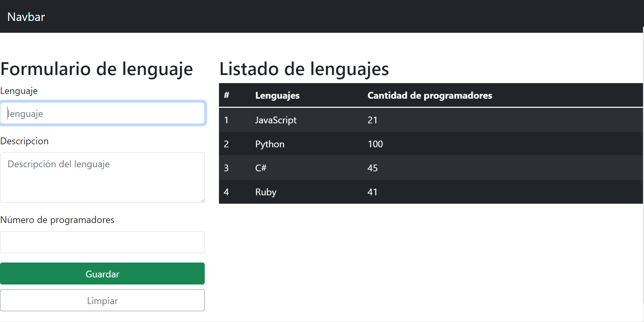Click the Limpiar button
The image size is (644, 322).
coord(102,300)
